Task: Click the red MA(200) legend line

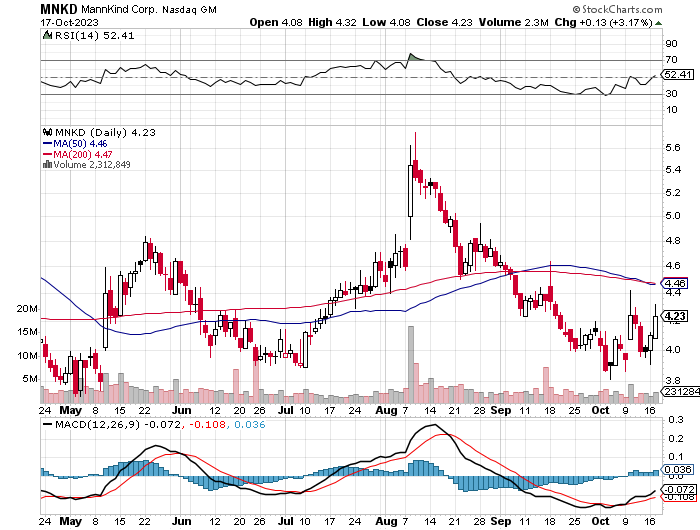Action: click(46, 154)
